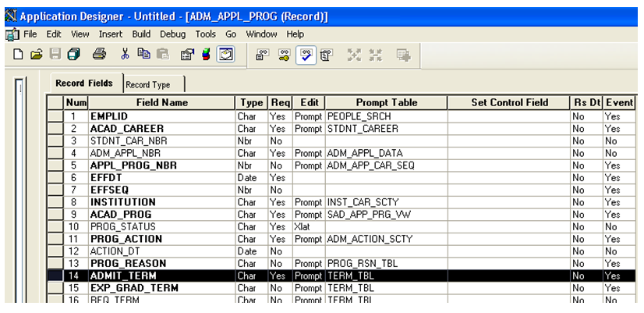Click the SAD_APP_PRG_VW prompt table cell

click(386, 215)
